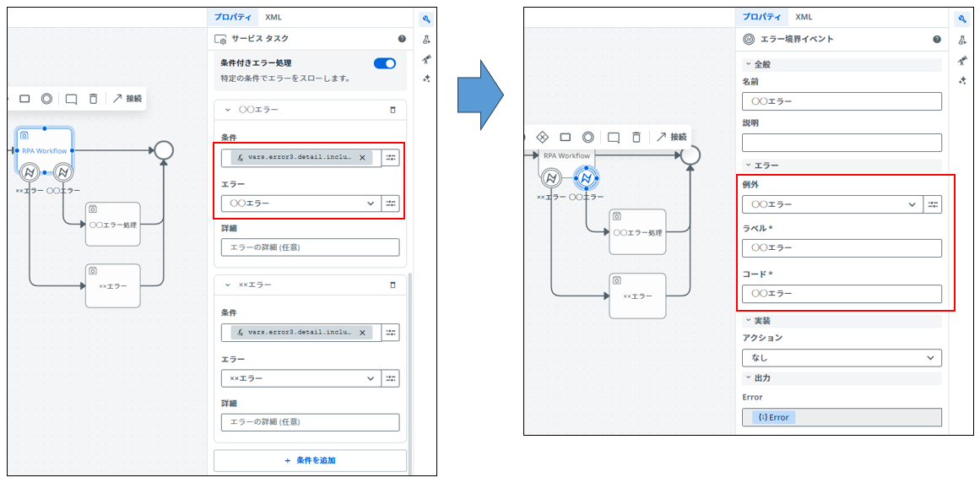Click the 条件を追加 button
Viewport: 980px width, 483px height.
(x=310, y=460)
